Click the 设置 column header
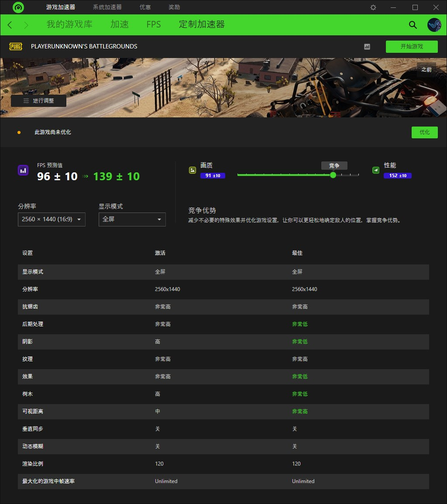Image resolution: width=447 pixels, height=504 pixels. 28,253
